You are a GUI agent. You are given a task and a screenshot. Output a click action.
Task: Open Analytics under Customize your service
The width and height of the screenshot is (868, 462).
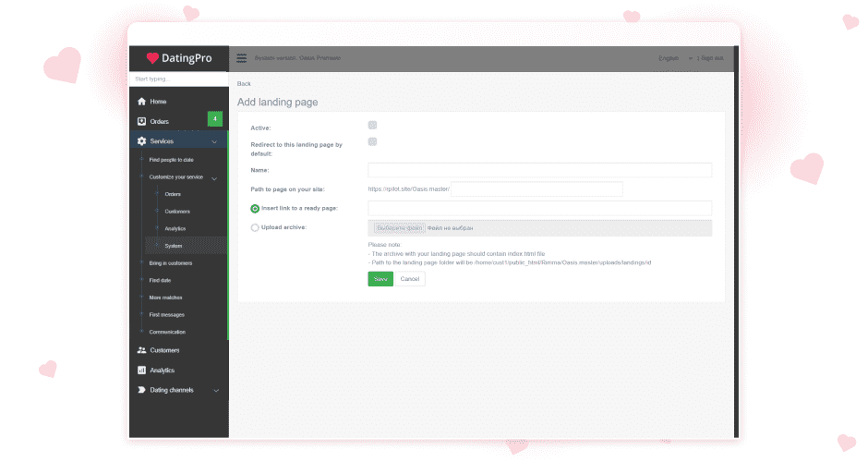click(175, 229)
